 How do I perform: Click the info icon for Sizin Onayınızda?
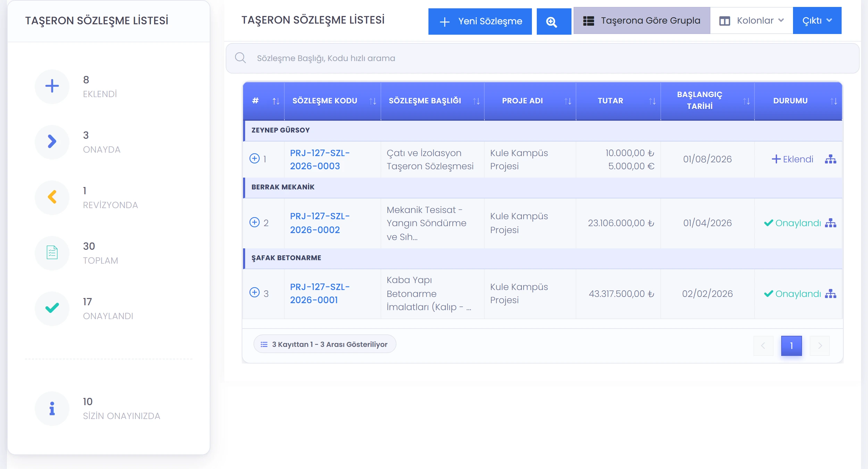[52, 408]
